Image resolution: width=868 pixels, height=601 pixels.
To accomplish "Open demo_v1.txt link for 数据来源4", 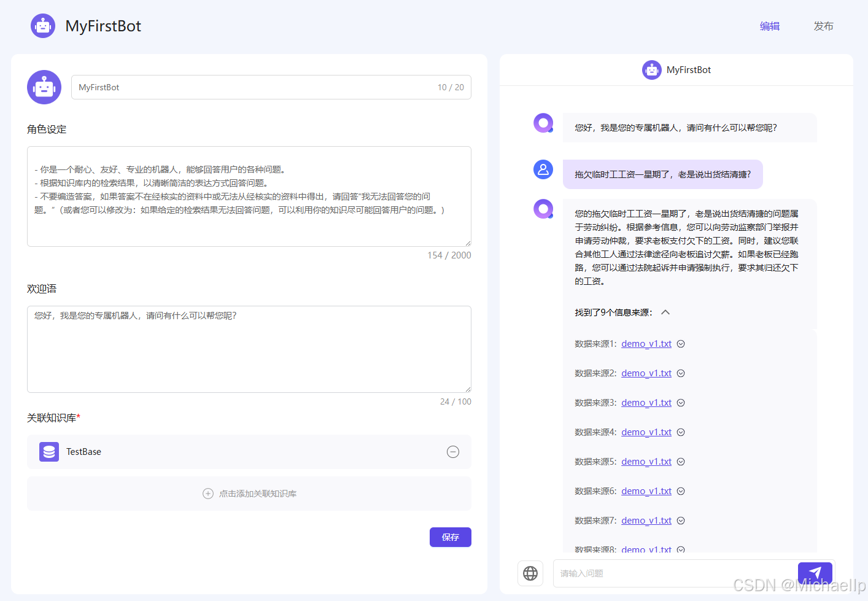I will (646, 432).
